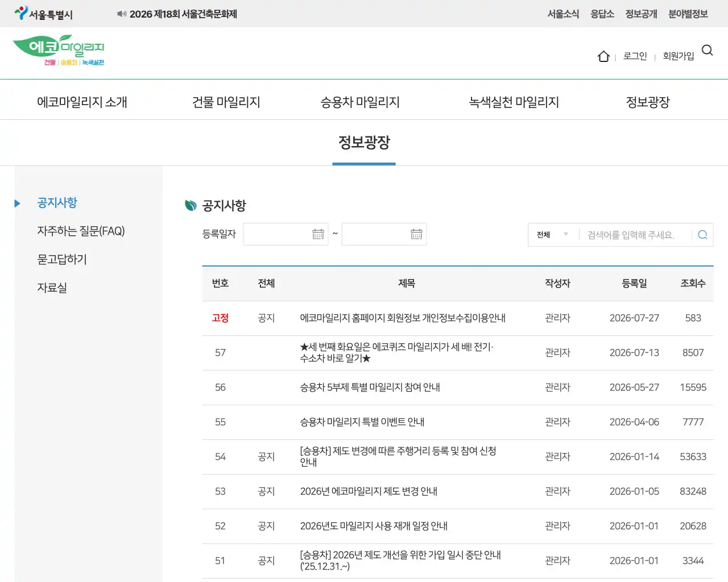
Task: Click view count 83248
Action: pos(693,492)
